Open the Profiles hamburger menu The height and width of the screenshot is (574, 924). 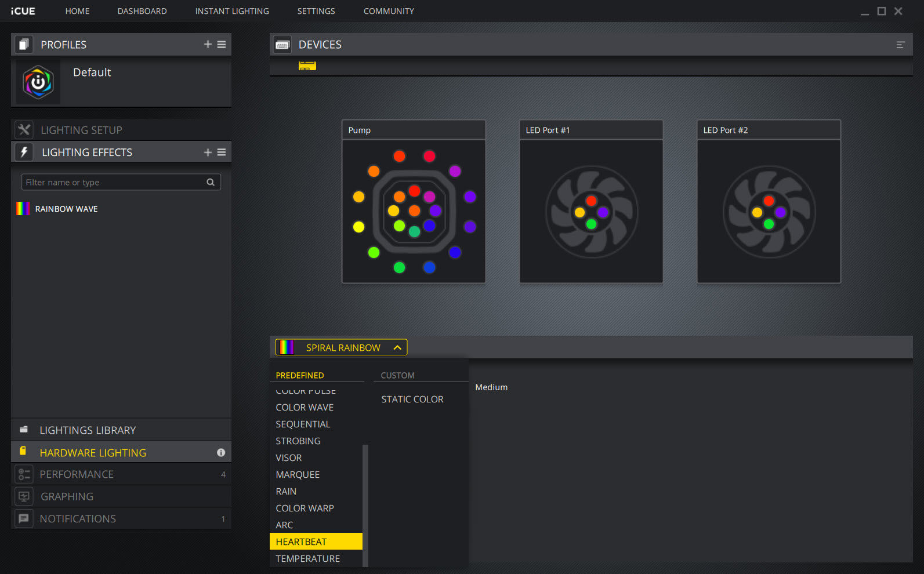222,45
